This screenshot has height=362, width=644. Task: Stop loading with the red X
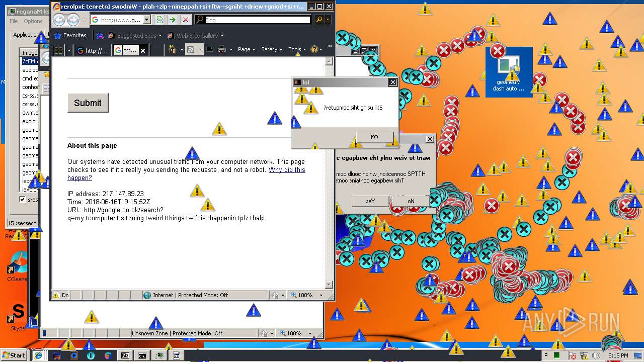coord(186,20)
